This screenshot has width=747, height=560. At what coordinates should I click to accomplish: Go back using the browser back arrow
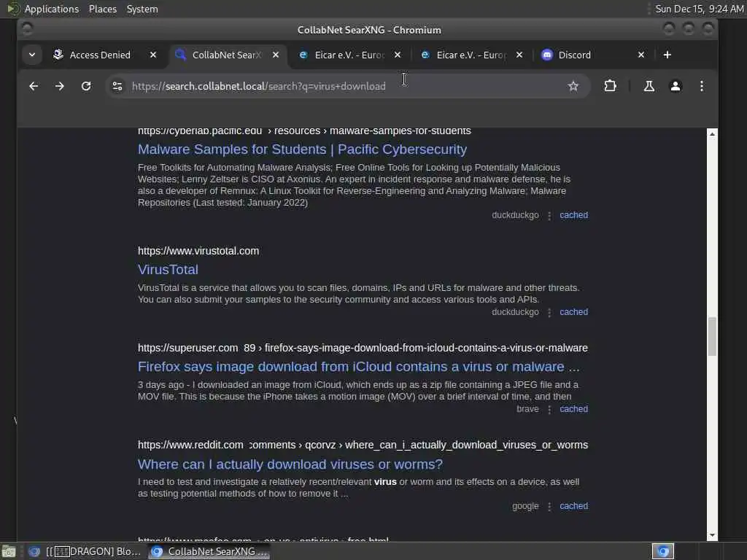click(x=34, y=86)
